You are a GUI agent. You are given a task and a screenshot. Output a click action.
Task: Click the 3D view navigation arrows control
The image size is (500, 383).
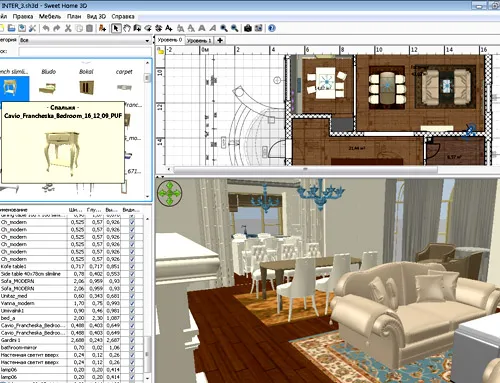click(170, 193)
